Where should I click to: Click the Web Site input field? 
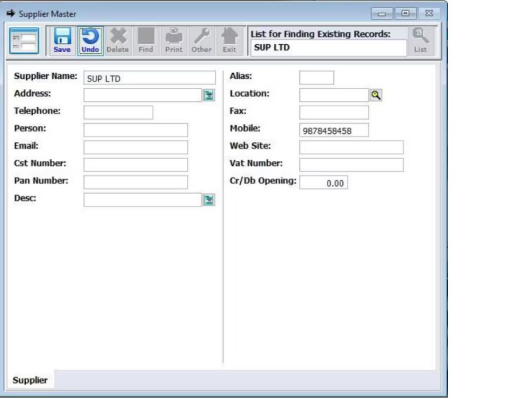pos(352,147)
